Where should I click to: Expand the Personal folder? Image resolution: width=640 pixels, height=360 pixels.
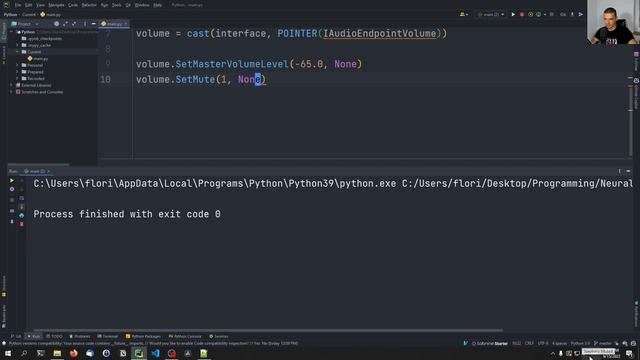pos(18,65)
